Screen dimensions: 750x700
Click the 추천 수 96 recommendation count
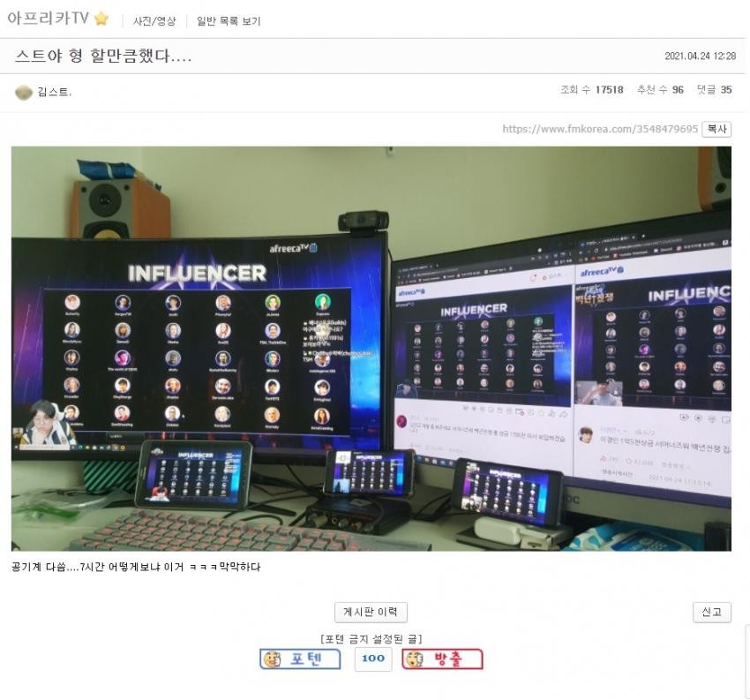[660, 89]
